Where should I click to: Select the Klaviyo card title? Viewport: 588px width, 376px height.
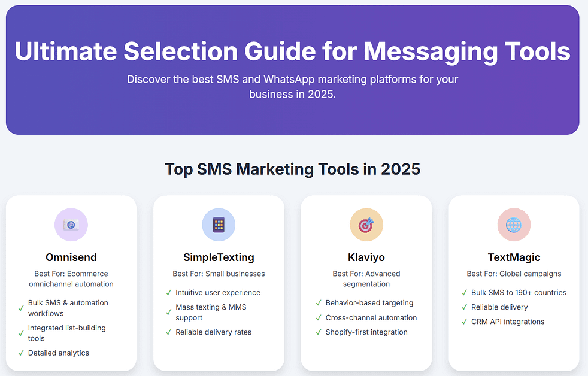click(x=366, y=257)
